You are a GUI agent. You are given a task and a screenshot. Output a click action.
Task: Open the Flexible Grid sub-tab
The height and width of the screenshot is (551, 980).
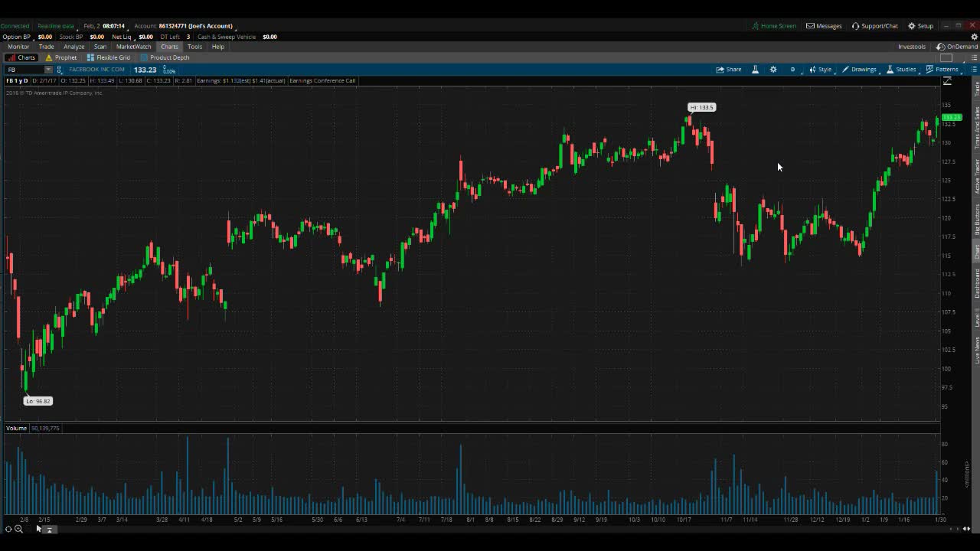tap(109, 57)
